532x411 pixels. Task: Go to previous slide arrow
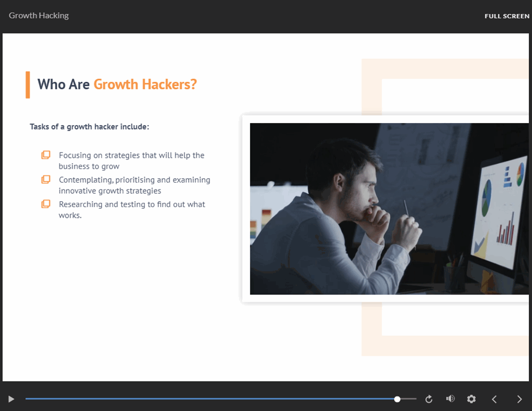pos(494,399)
